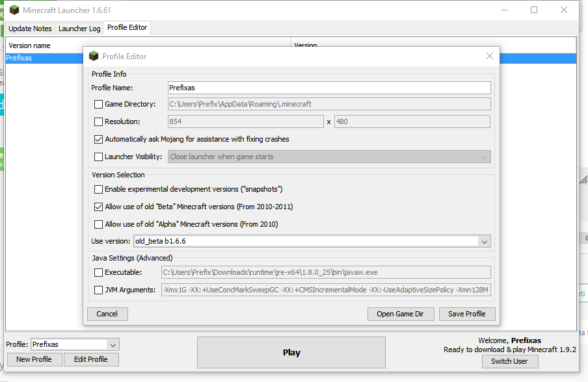This screenshot has height=382, width=588.
Task: Click the Game Directory path field
Action: click(x=329, y=104)
